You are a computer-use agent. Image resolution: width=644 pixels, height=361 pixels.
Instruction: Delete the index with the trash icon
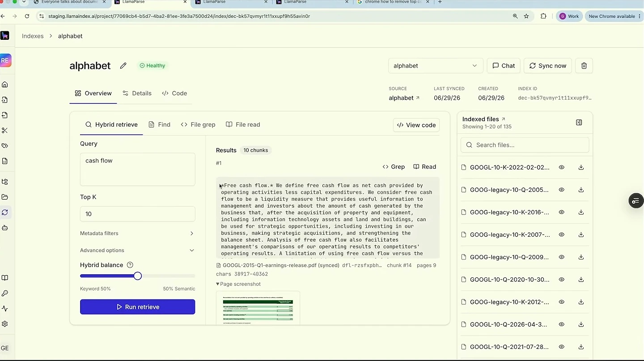(x=584, y=66)
